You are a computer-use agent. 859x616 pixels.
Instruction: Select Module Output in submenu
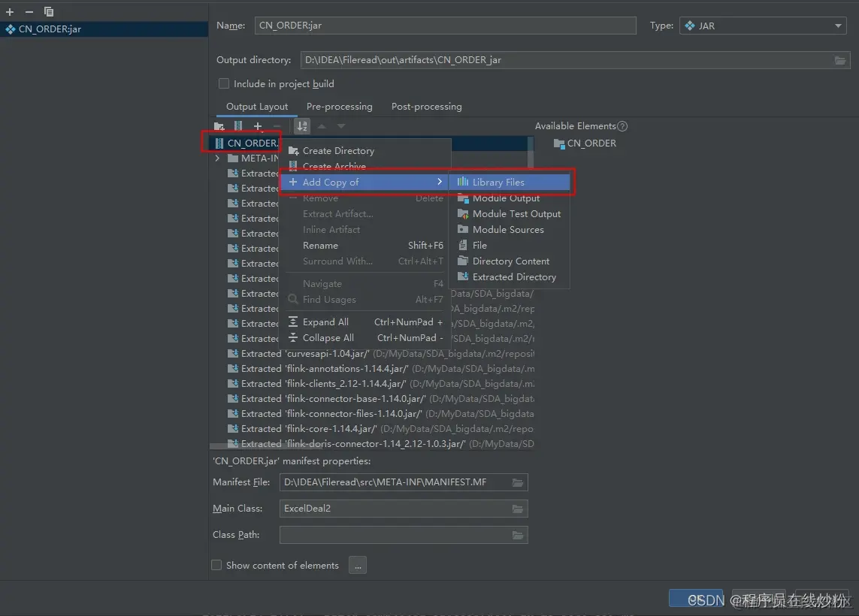coord(510,198)
